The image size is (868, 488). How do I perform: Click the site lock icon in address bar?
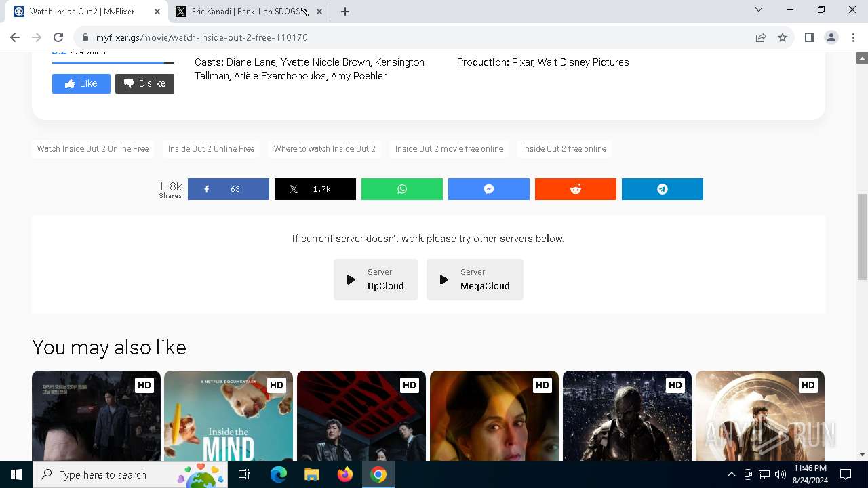pos(85,37)
